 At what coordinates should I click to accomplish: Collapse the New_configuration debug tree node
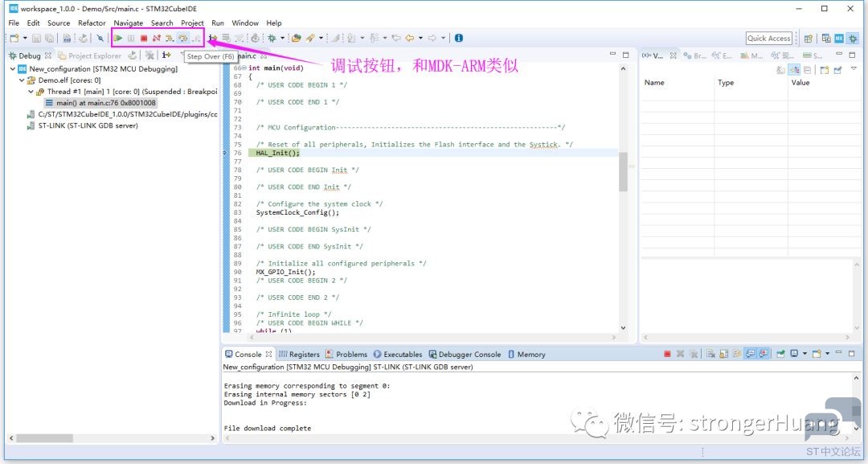click(x=13, y=69)
